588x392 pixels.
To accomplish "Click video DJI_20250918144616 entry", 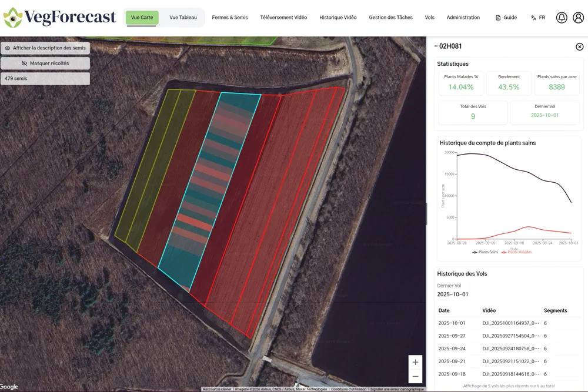I will 511,374.
